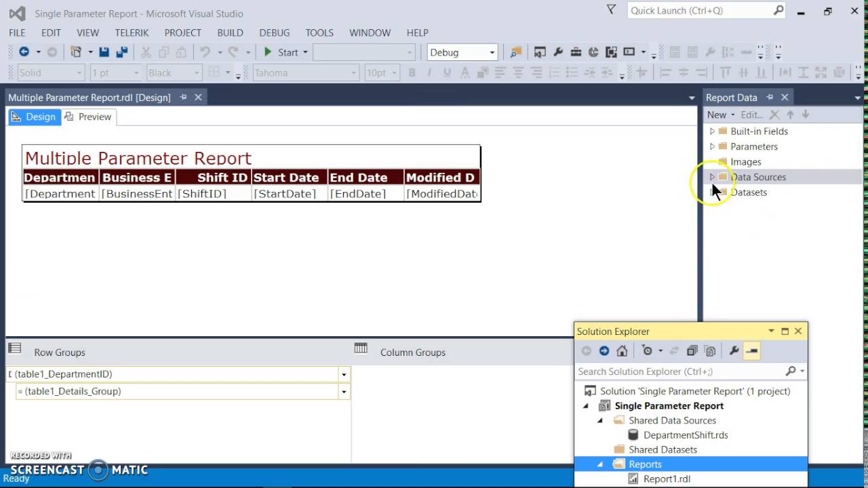Click Show All Files icon in Solution Explorer
Viewport: 868px width, 488px height.
pyautogui.click(x=710, y=351)
